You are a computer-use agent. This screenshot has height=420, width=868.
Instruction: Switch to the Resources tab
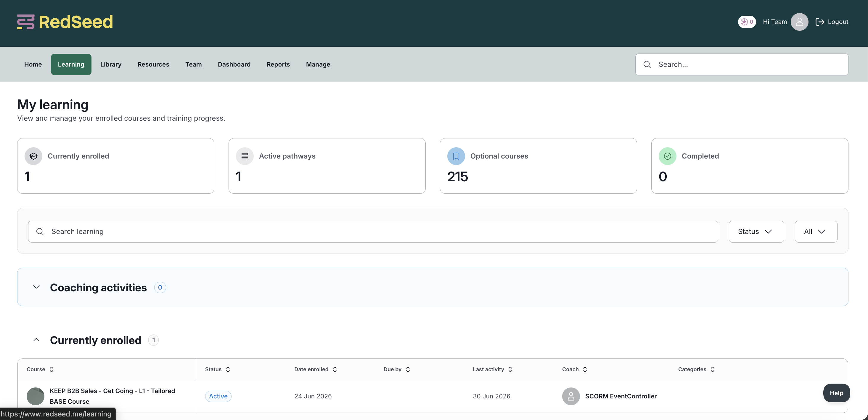[153, 64]
